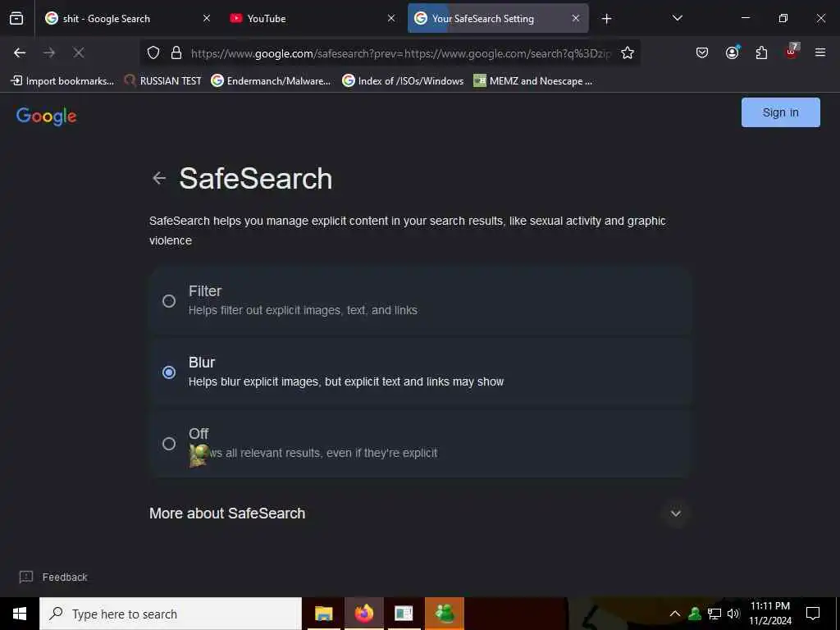Open Endermanch/Malware bookmark
The image size is (840, 630).
[271, 81]
